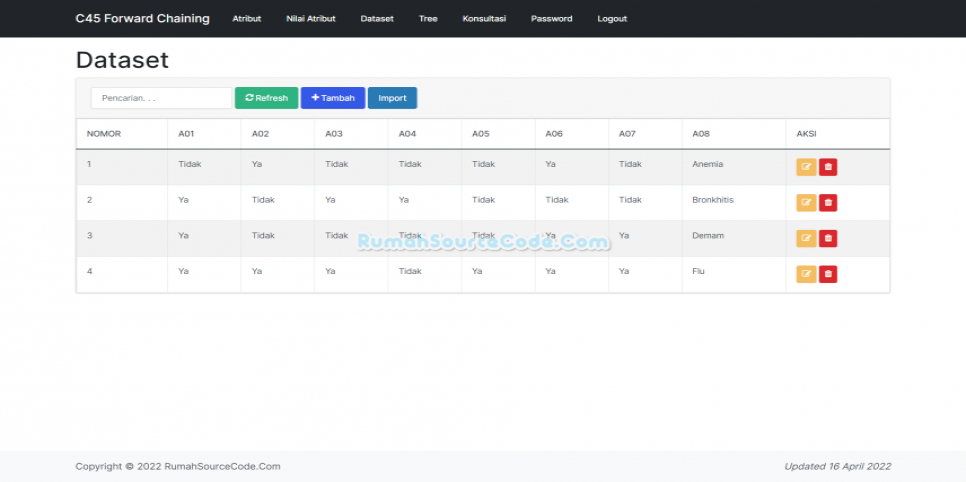The width and height of the screenshot is (966, 482).
Task: Edit the Bronkhitis dataset row
Action: click(806, 203)
